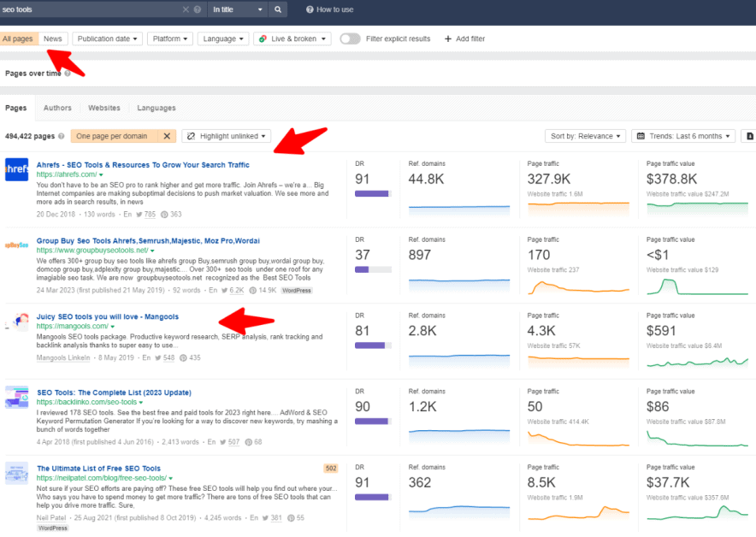The image size is (756, 537).
Task: Click help icon beside Pages over time
Action: pos(68,74)
